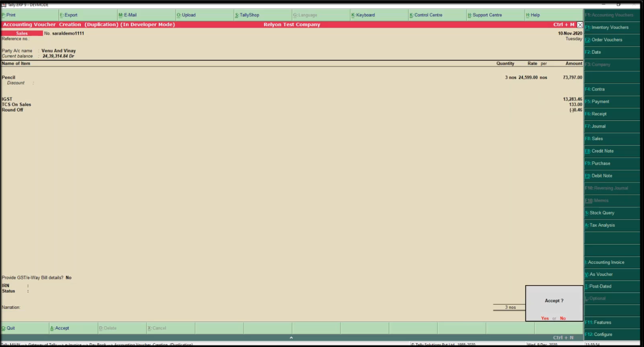The height and width of the screenshot is (347, 644).
Task: Click the current balance 24,39,314.84 Dr
Action: [59, 56]
